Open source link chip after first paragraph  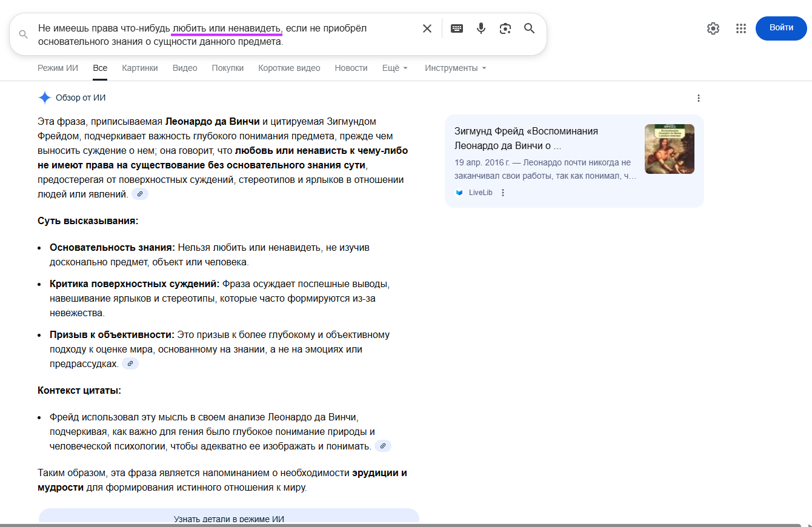(x=140, y=194)
